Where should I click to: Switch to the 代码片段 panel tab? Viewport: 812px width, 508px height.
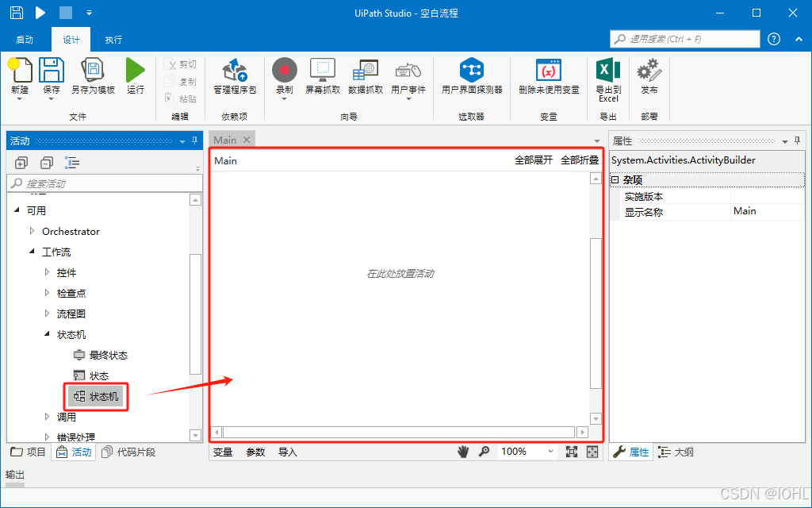point(128,452)
